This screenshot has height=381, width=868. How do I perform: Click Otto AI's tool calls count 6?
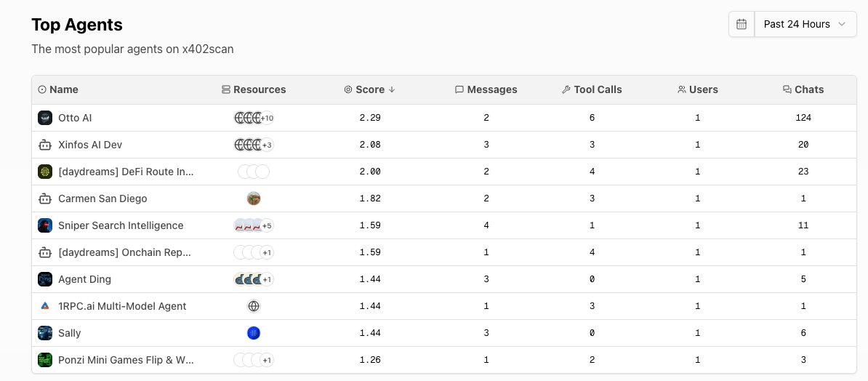pos(592,118)
